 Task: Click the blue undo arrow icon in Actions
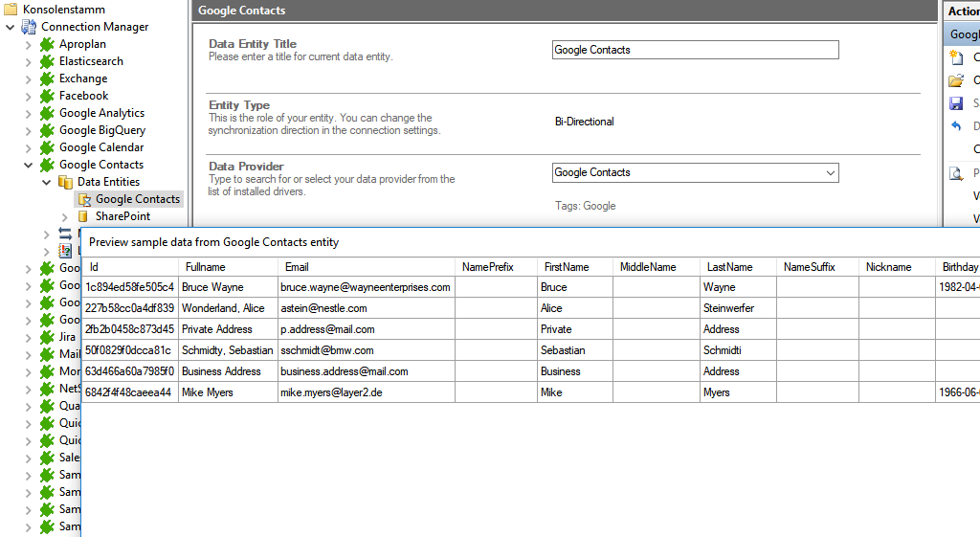[x=955, y=126]
